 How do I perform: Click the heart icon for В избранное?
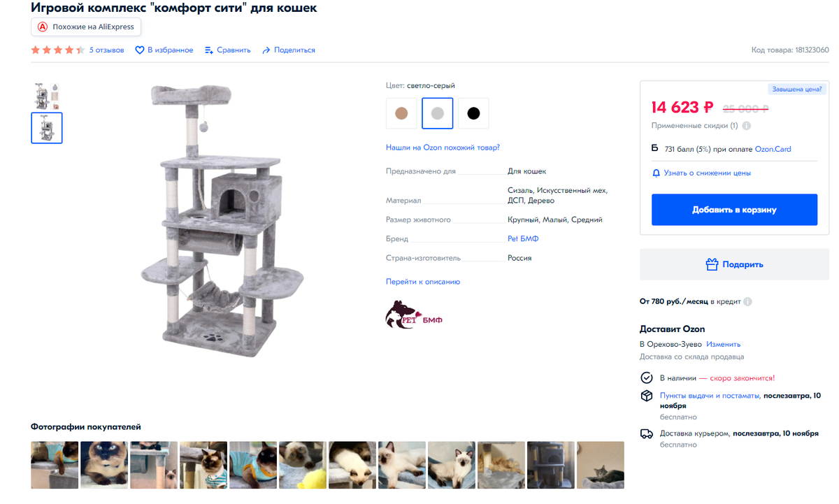pos(140,50)
